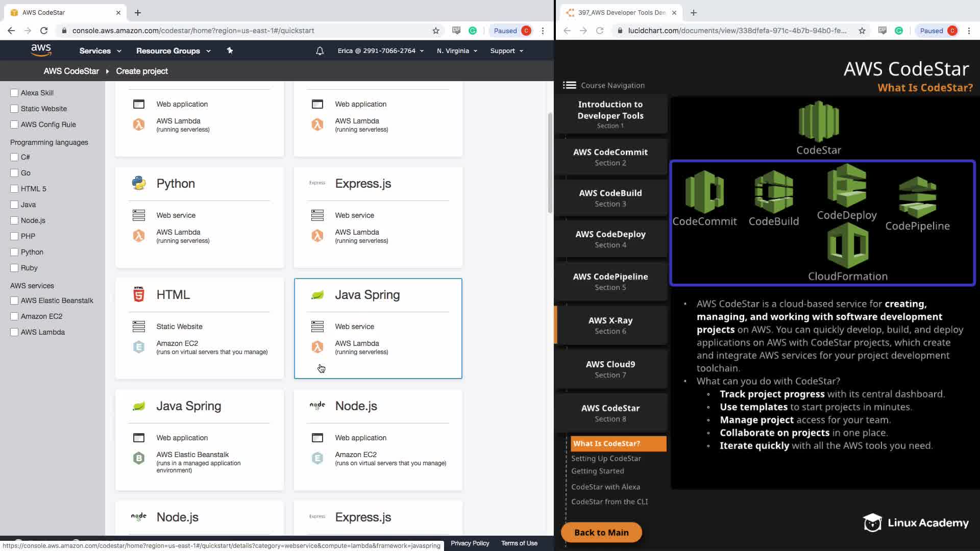
Task: Open the N. Virginia region dropdown
Action: pos(457,51)
